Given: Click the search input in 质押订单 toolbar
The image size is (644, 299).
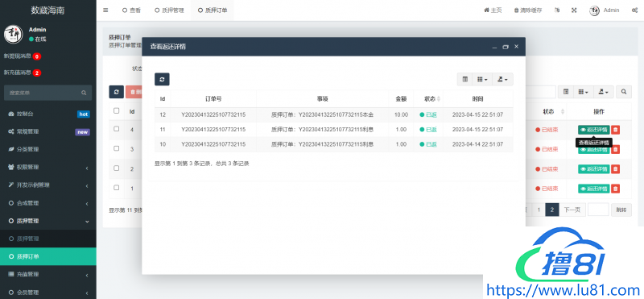Looking at the screenshot, I should (540, 92).
